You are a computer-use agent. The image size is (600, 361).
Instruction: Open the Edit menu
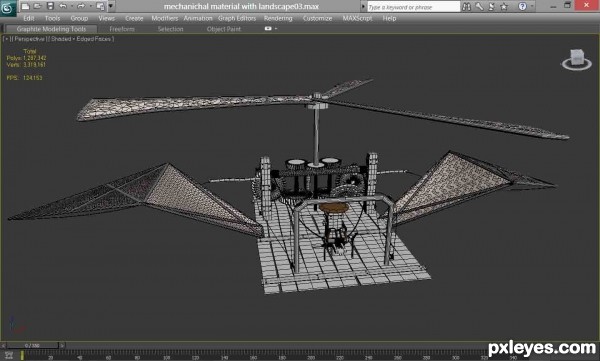pos(28,18)
